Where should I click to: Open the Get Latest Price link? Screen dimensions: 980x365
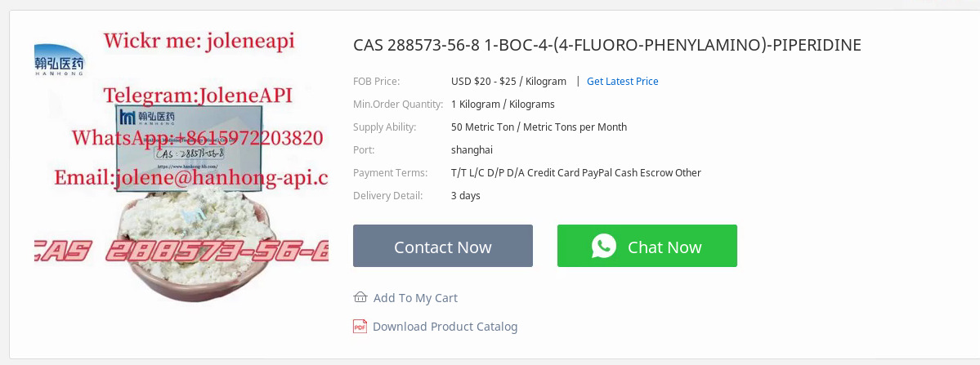click(x=623, y=81)
